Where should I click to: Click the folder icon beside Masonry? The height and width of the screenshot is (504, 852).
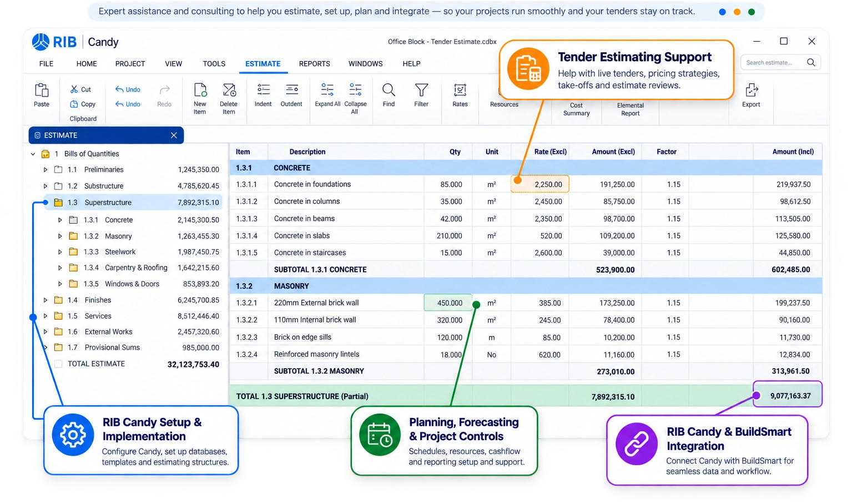point(73,236)
